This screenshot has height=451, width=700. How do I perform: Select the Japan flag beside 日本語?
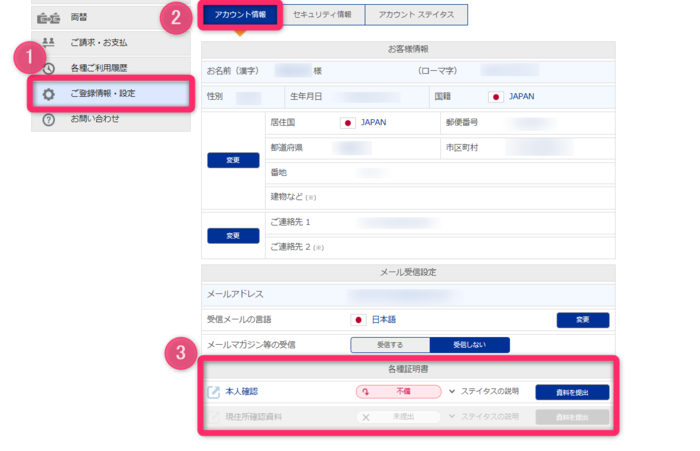pos(358,320)
